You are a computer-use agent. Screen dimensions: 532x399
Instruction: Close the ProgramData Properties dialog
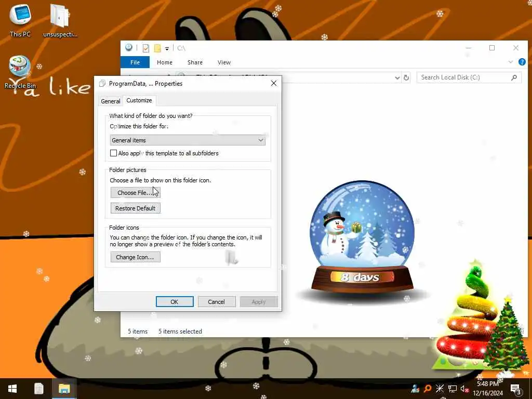point(274,84)
